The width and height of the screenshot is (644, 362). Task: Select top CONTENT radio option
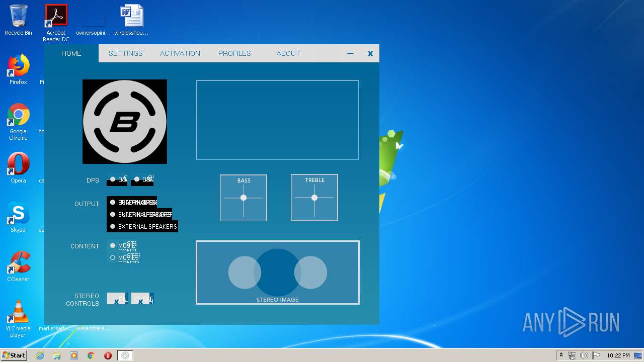pos(113,245)
